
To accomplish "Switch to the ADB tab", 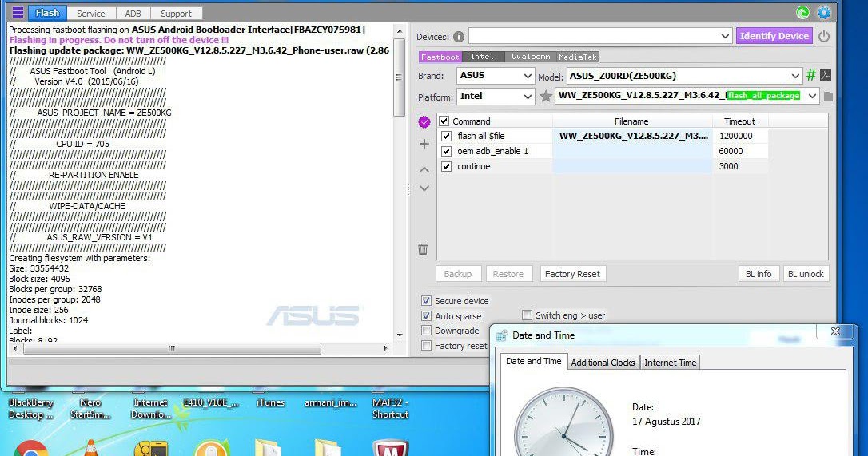I will 133,14.
